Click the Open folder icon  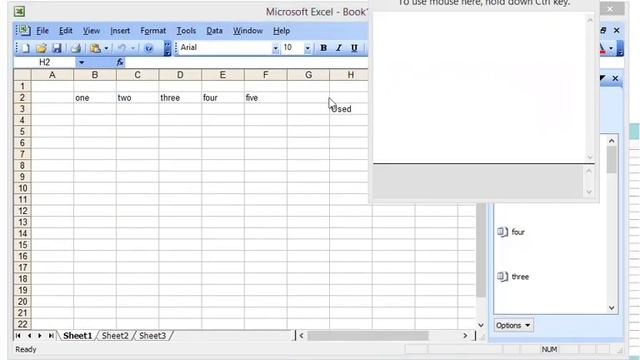click(x=41, y=48)
